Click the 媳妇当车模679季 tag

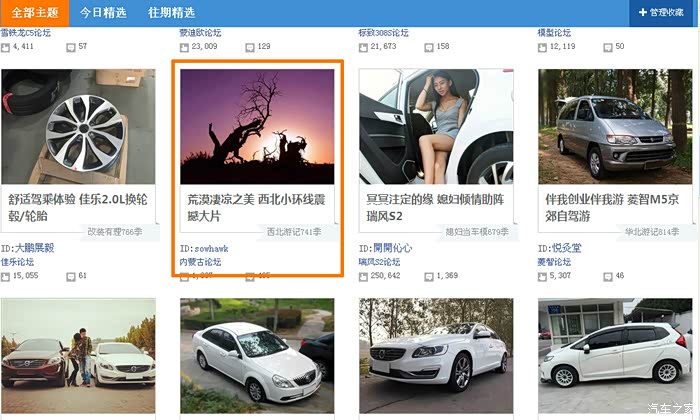pos(477,232)
